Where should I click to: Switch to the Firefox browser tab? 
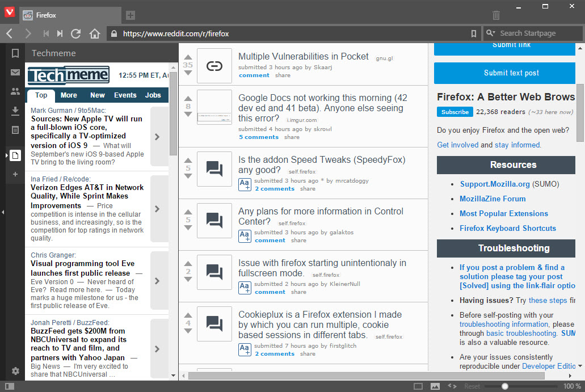point(70,15)
